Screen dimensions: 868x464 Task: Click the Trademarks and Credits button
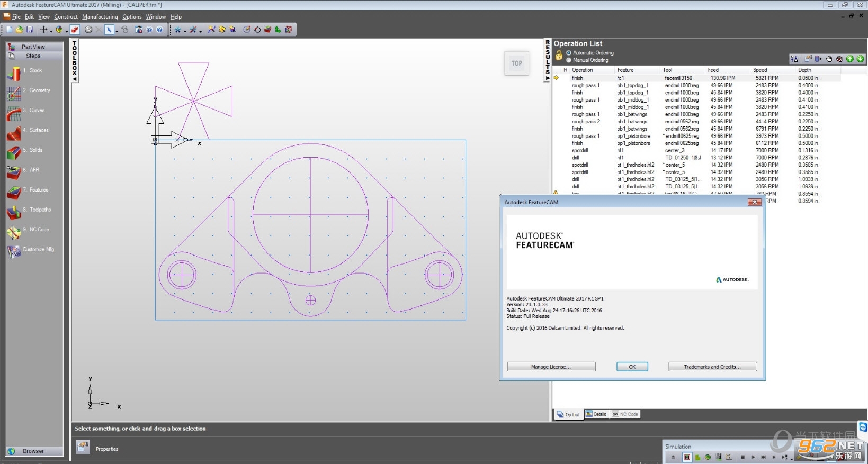click(x=712, y=367)
